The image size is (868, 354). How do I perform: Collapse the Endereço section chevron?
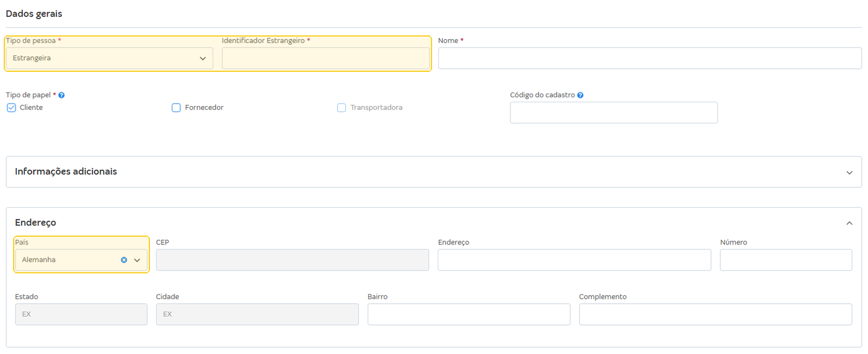click(849, 223)
